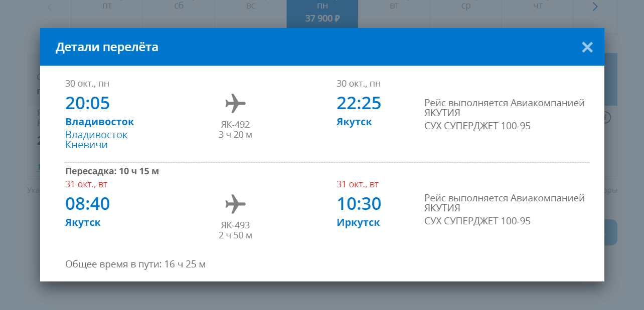Viewport: 644px width, 310px height.
Task: Click the Иркутск destination city link
Action: point(358,222)
